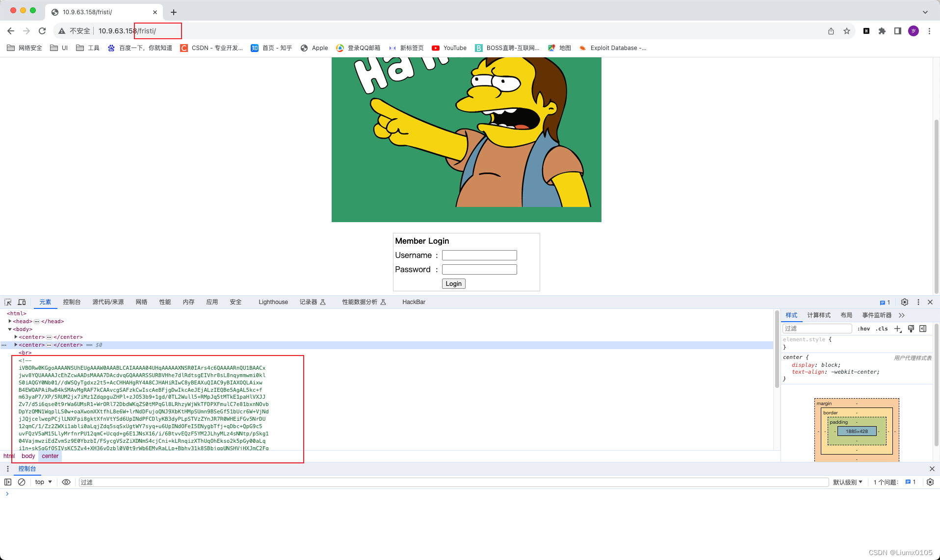Open console settings gear
This screenshot has height=560, width=940.
[x=930, y=482]
